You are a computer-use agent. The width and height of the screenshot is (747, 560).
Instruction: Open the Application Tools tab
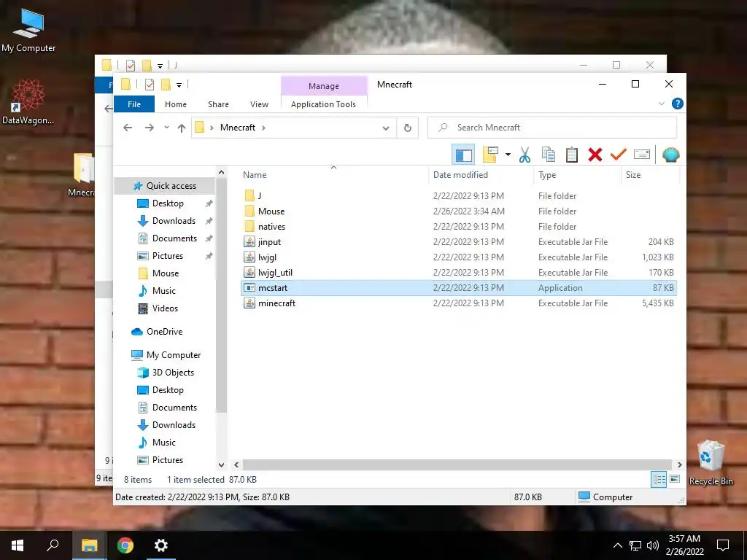point(323,104)
